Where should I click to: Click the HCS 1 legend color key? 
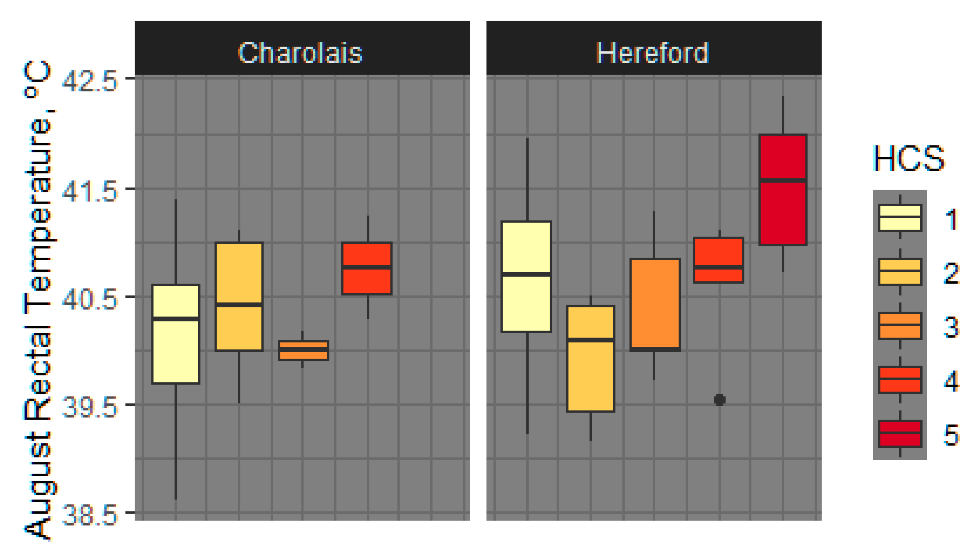pyautogui.click(x=899, y=217)
